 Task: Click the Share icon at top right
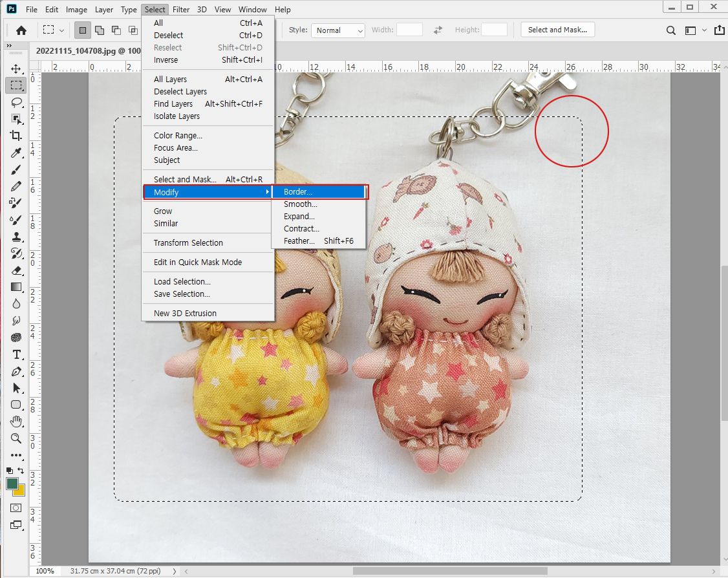click(x=719, y=30)
